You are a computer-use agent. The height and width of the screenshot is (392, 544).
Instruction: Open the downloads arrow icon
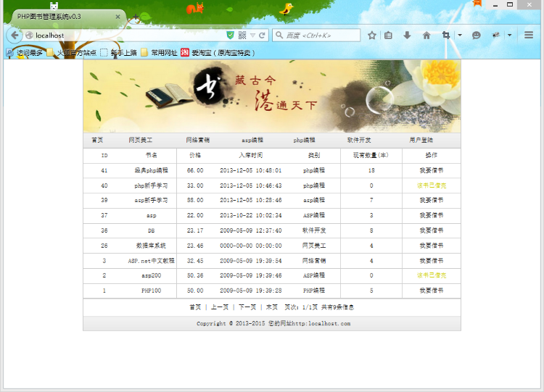(407, 35)
